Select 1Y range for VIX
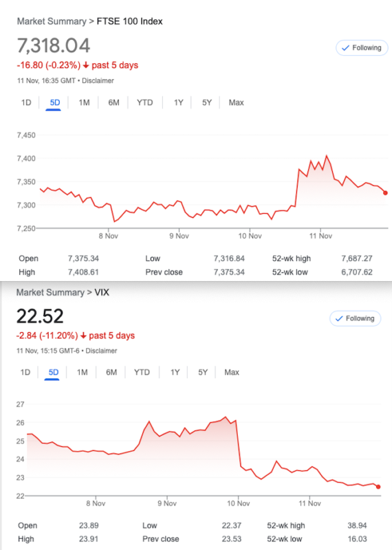The width and height of the screenshot is (392, 550). tap(175, 372)
